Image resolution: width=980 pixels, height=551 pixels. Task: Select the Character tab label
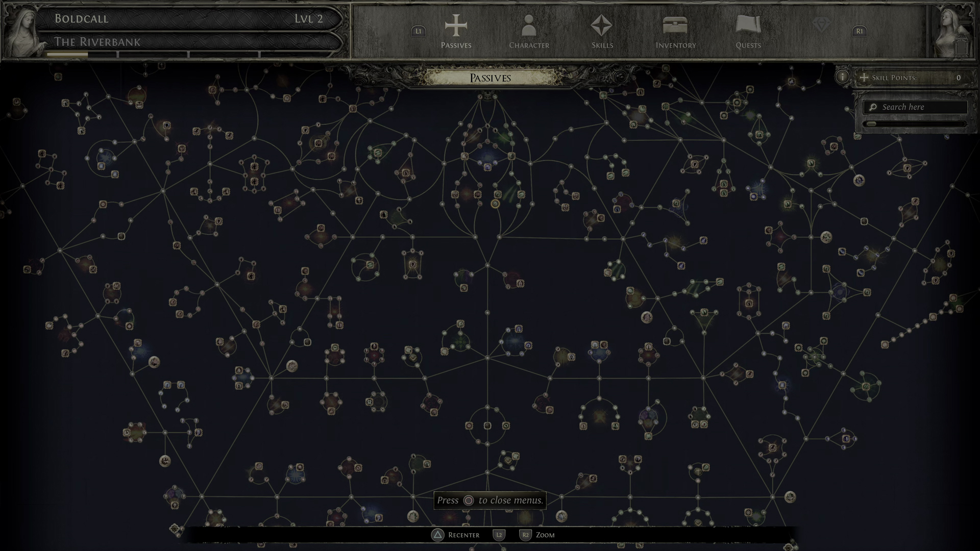coord(529,45)
